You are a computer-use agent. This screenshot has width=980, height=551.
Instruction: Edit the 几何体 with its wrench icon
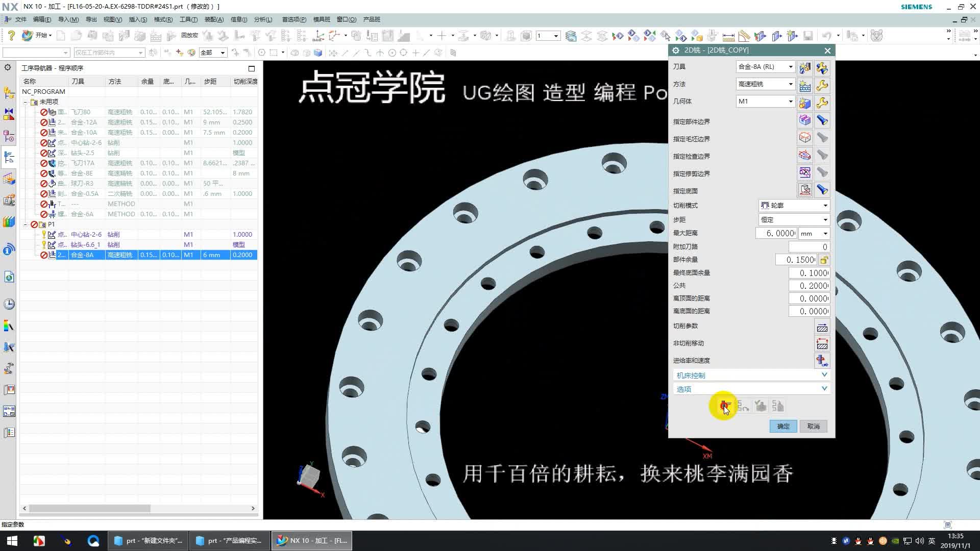(x=822, y=103)
